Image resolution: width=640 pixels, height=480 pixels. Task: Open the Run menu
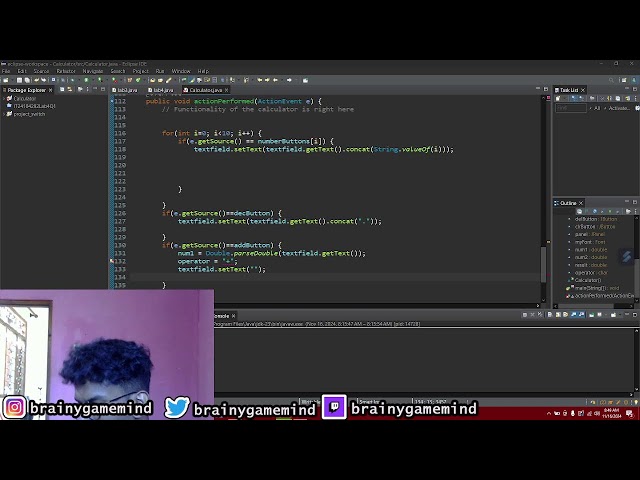[160, 71]
